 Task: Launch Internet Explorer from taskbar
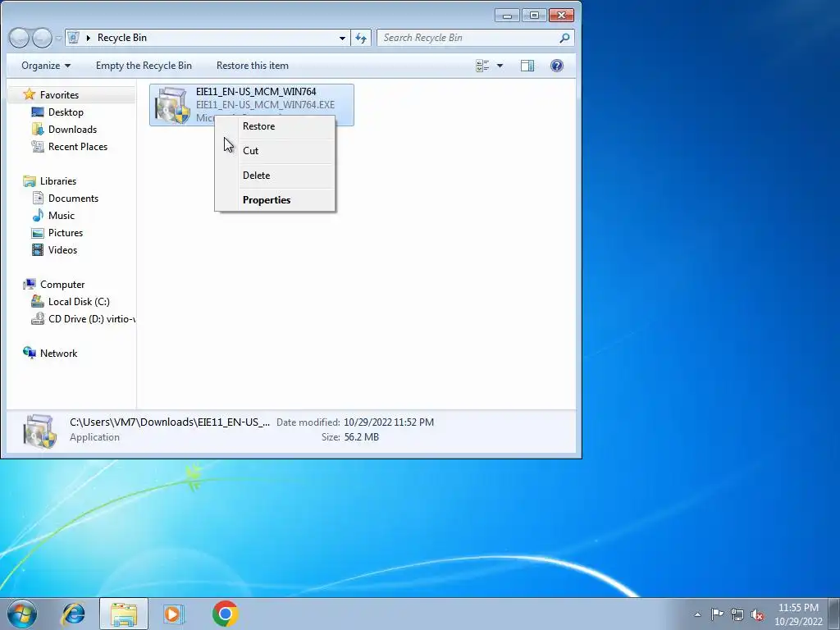(x=73, y=614)
